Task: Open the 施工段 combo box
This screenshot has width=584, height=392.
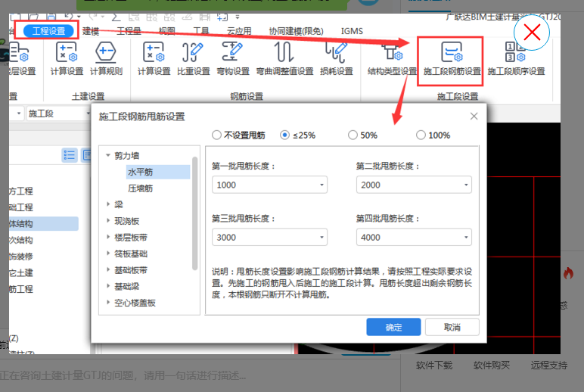Action: pos(59,114)
